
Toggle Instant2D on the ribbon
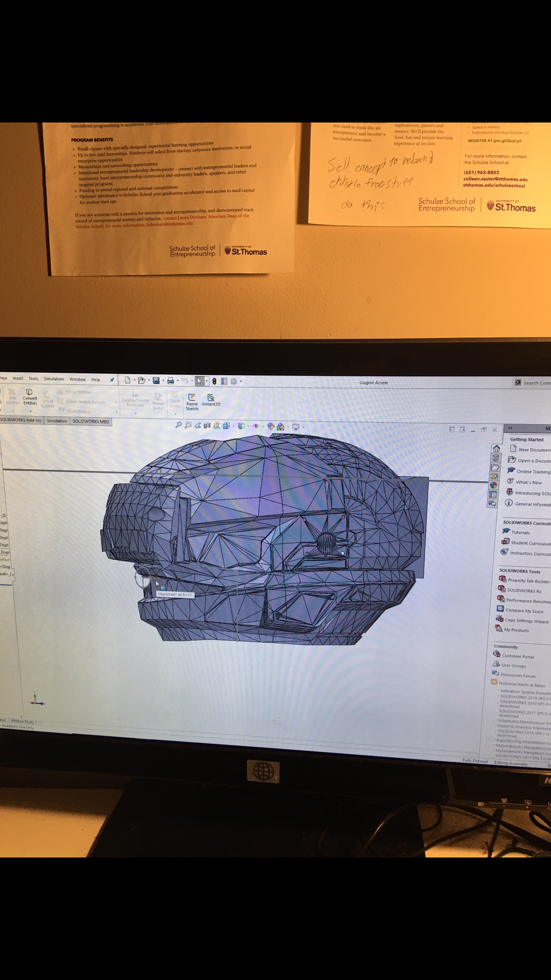(211, 400)
